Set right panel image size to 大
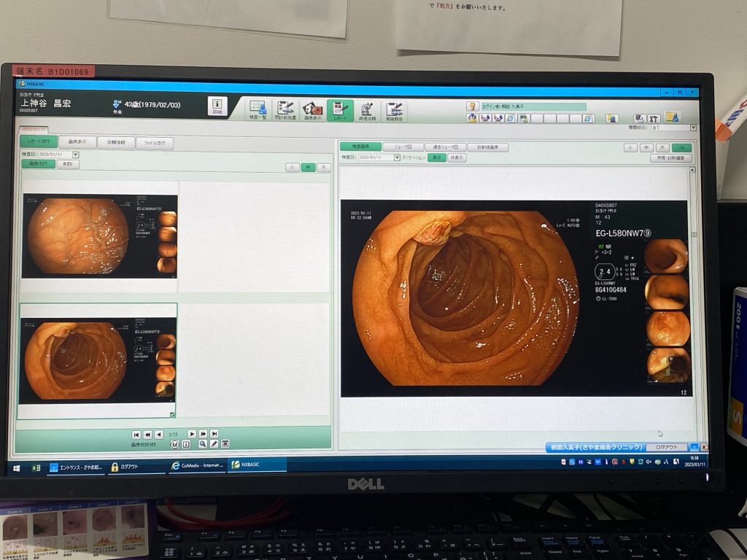747x560 pixels. 662,148
